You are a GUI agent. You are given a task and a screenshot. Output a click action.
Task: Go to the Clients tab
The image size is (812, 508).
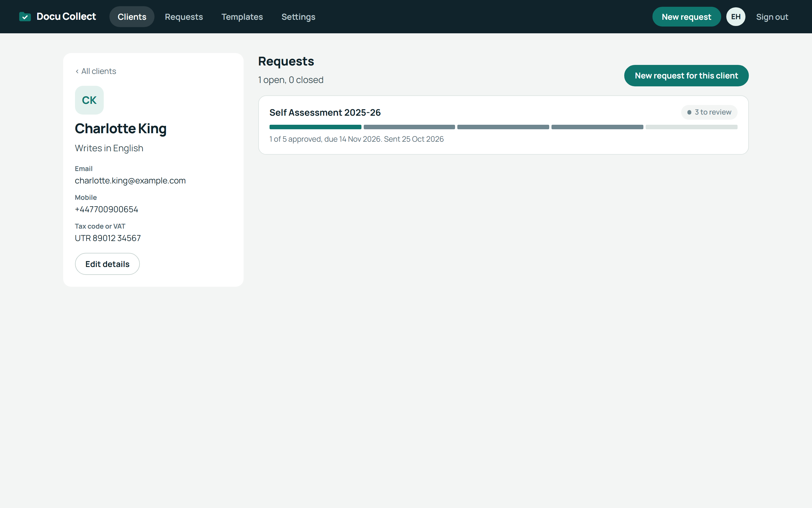(x=132, y=17)
